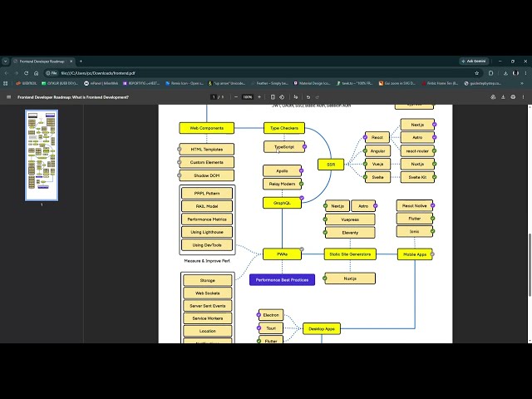Reload the current page
Screen dimensions: 532x399
(26, 73)
